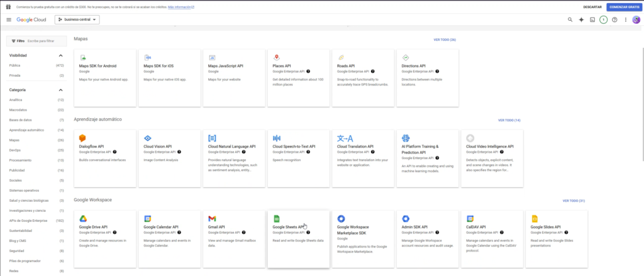Click the Google Slides API icon
Viewport: 644px width, 276px height.
click(x=535, y=219)
